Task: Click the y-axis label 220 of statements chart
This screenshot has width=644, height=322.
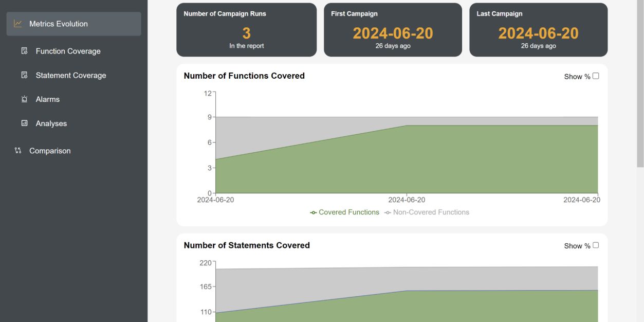Action: [206, 263]
